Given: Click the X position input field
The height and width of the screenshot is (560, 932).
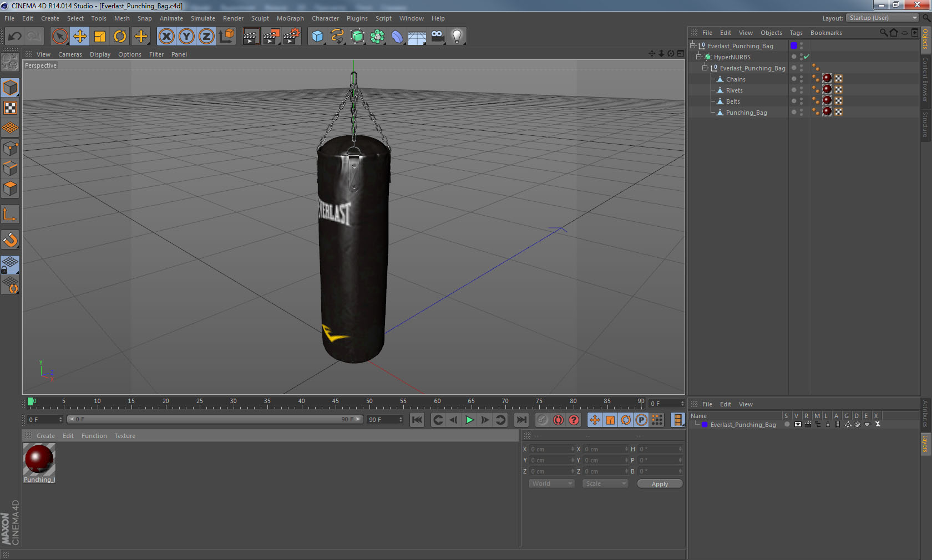Looking at the screenshot, I should point(551,449).
